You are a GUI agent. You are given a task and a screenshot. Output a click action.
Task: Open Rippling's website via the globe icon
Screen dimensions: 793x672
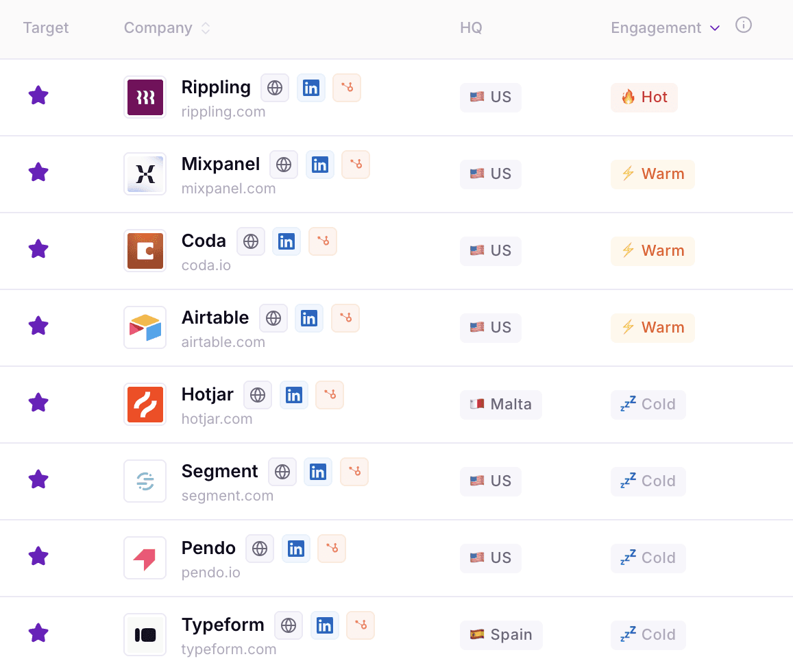pos(275,88)
